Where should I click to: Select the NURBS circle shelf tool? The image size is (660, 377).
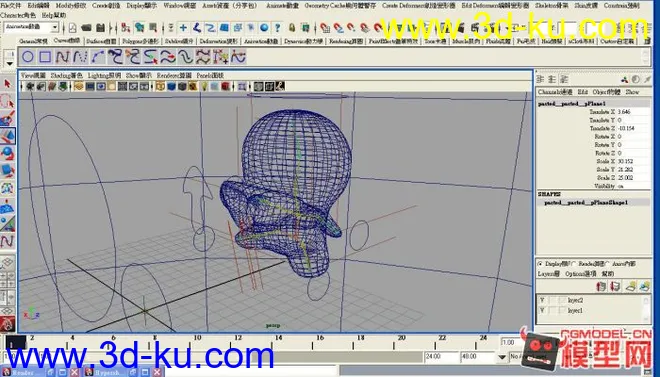tap(28, 57)
